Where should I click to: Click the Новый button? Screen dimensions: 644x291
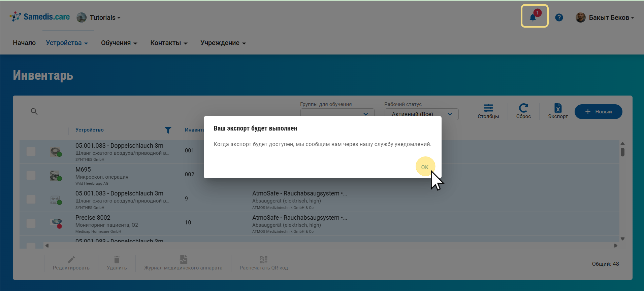(598, 112)
